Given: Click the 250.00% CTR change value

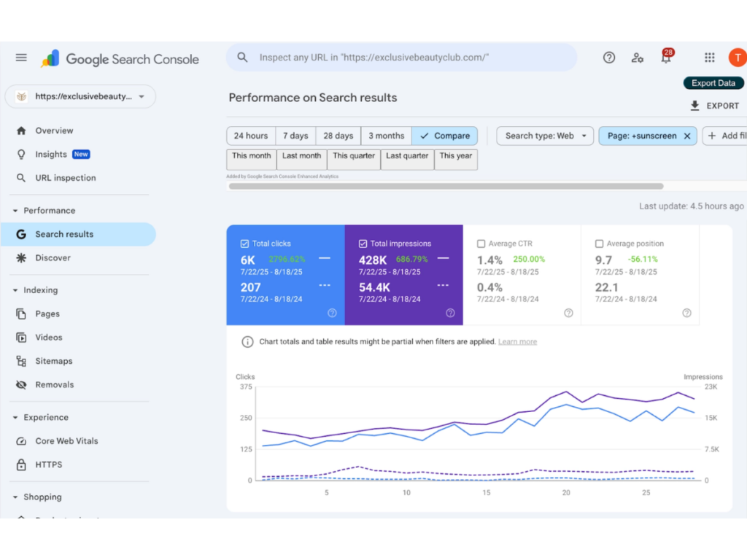Looking at the screenshot, I should (529, 259).
